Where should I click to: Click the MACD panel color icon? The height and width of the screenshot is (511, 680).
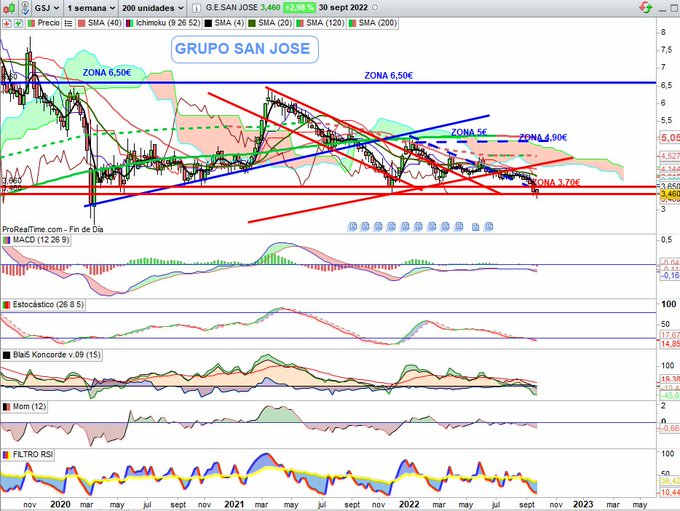coord(7,240)
